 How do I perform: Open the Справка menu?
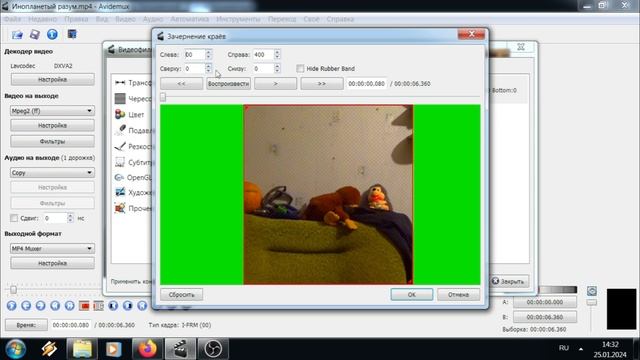tap(340, 19)
